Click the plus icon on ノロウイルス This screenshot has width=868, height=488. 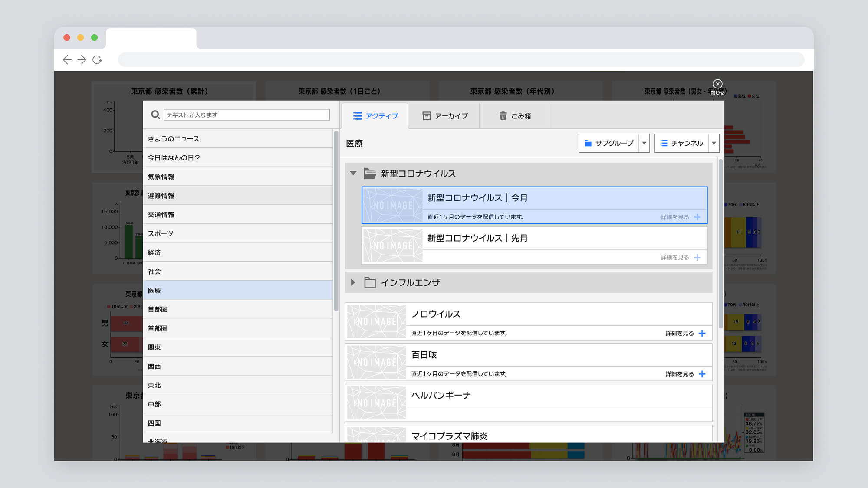(x=702, y=333)
